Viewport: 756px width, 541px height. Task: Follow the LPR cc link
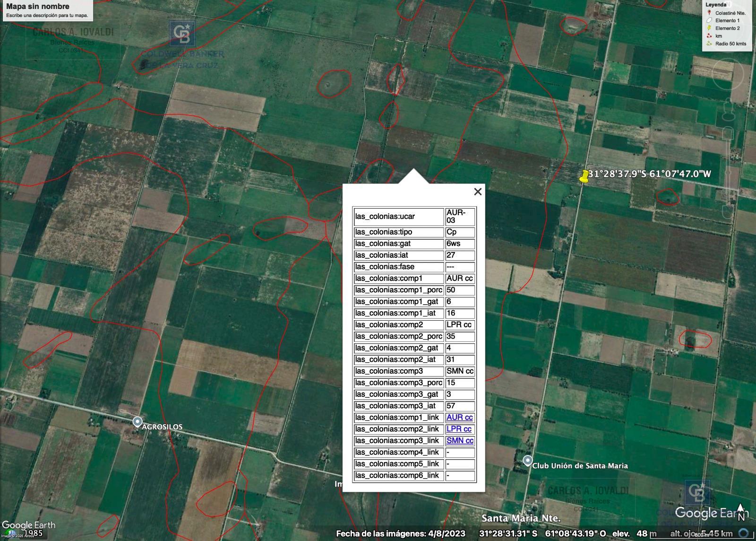click(x=459, y=429)
